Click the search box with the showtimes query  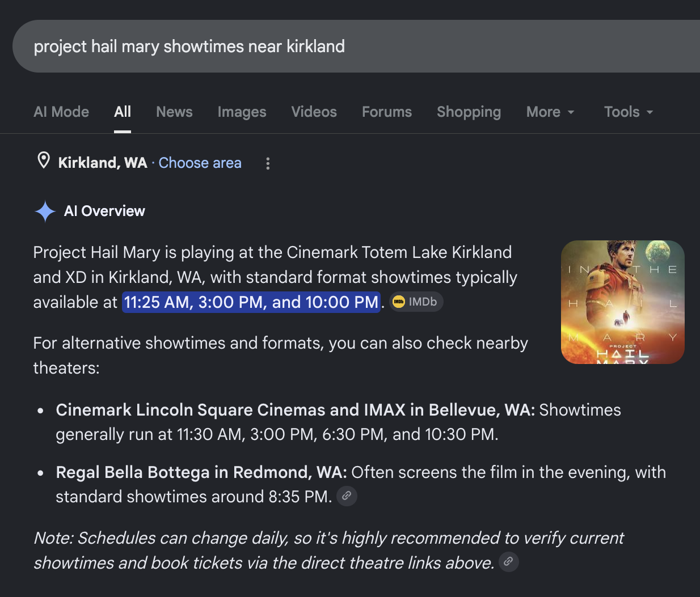[356, 46]
